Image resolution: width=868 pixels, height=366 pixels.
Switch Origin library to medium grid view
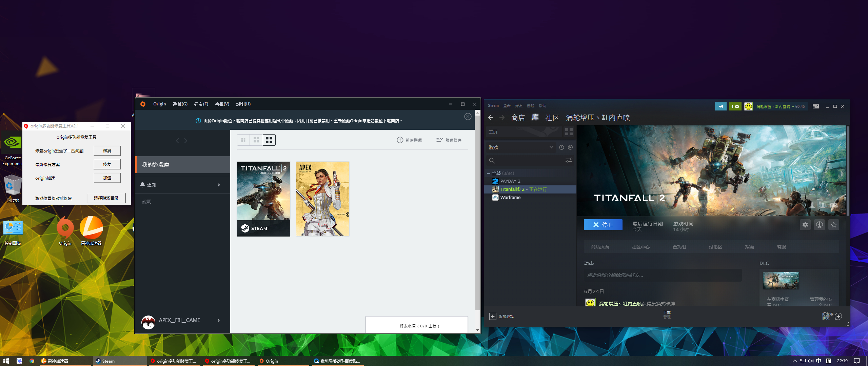tap(256, 140)
